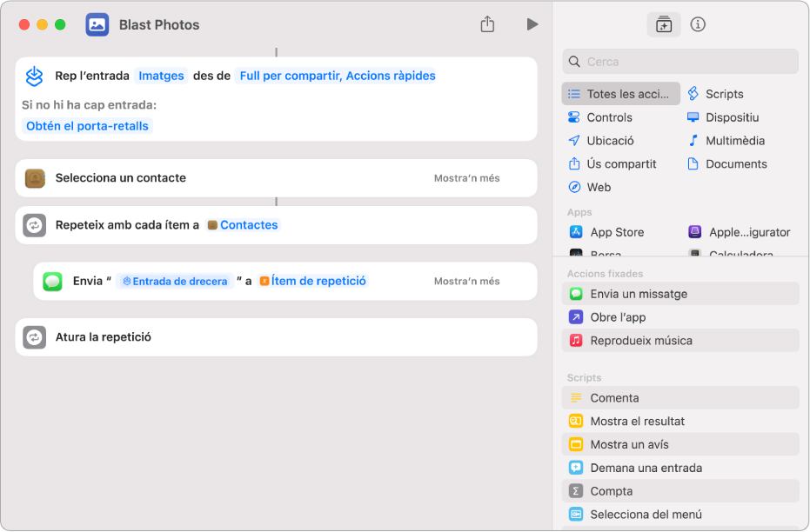Select the Messages icon in the Envia action
The image size is (810, 532).
coord(53,281)
